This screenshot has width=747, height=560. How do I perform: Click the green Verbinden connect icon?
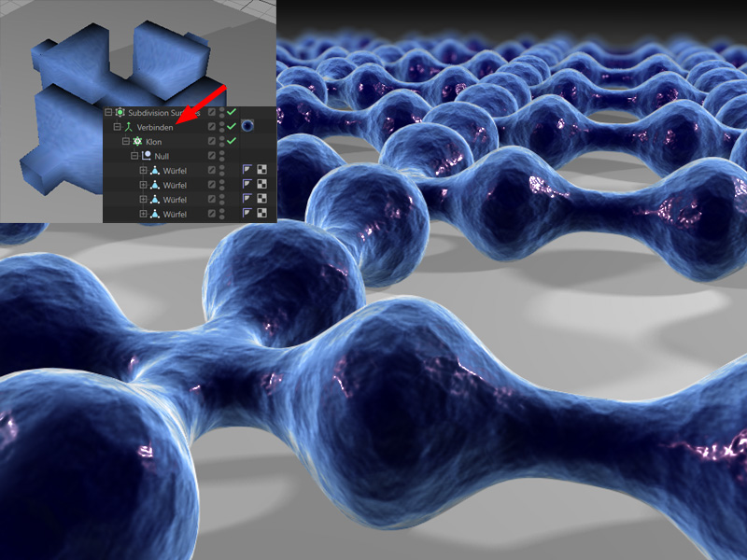pos(128,127)
